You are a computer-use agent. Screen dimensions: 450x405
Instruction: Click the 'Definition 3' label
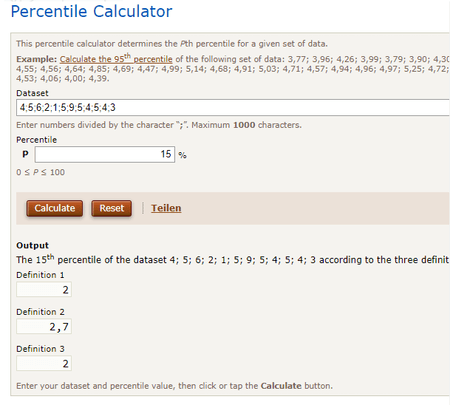[x=40, y=349]
